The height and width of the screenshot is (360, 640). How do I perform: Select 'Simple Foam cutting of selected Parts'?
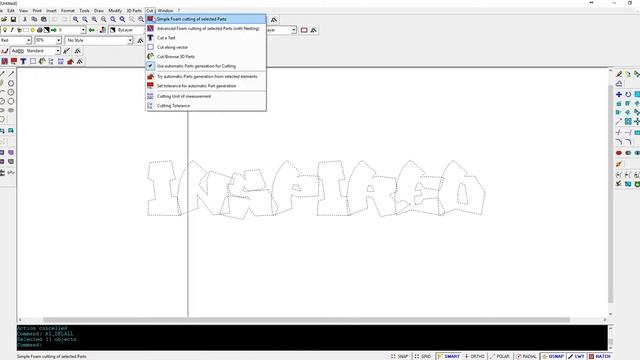pyautogui.click(x=206, y=19)
